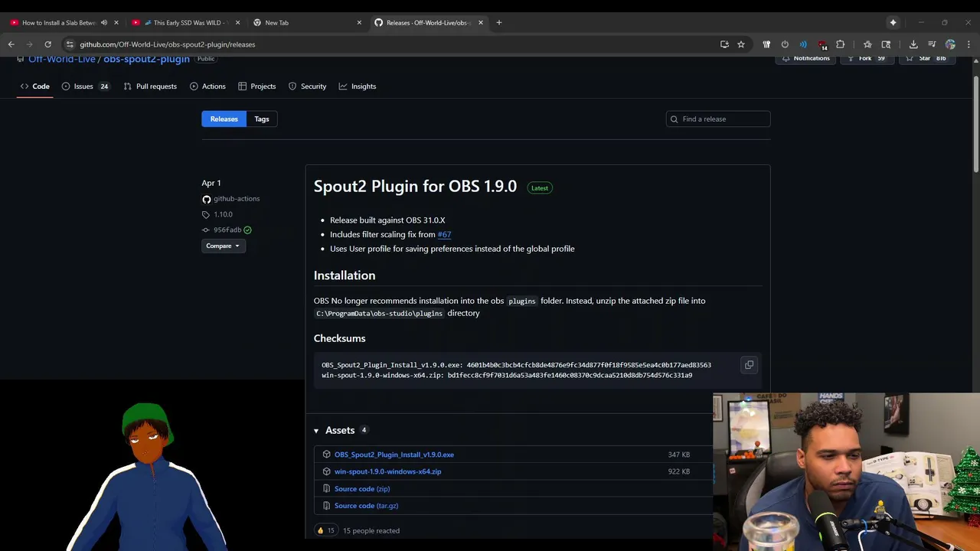980x551 pixels.
Task: Close the New Tab tab
Action: click(359, 22)
